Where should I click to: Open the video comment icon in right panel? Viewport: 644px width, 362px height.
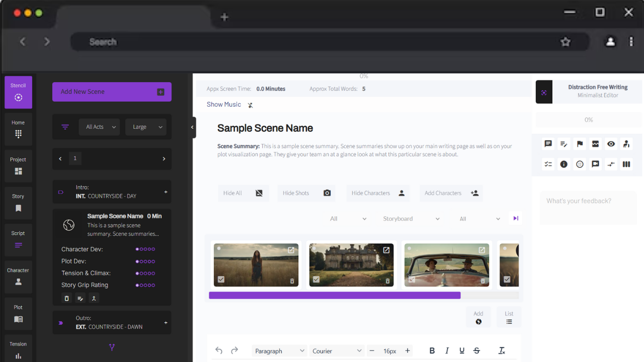point(596,164)
